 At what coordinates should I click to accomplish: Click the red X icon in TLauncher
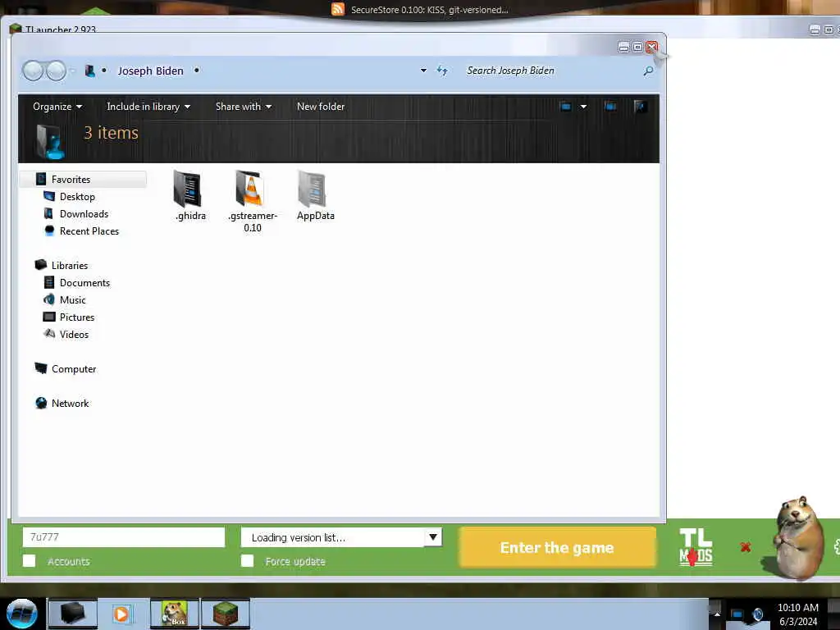[x=745, y=547]
